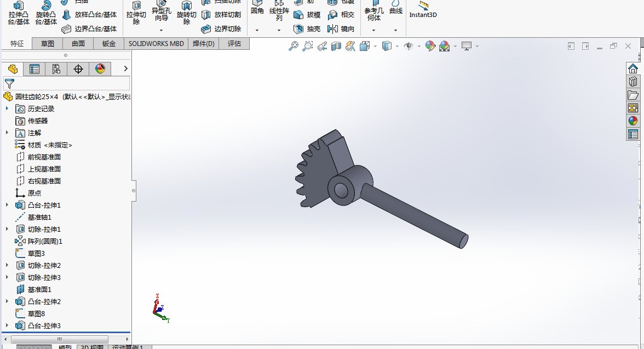Click the 放样切割 lofted cut tool
This screenshot has width=644, height=349.
221,15
